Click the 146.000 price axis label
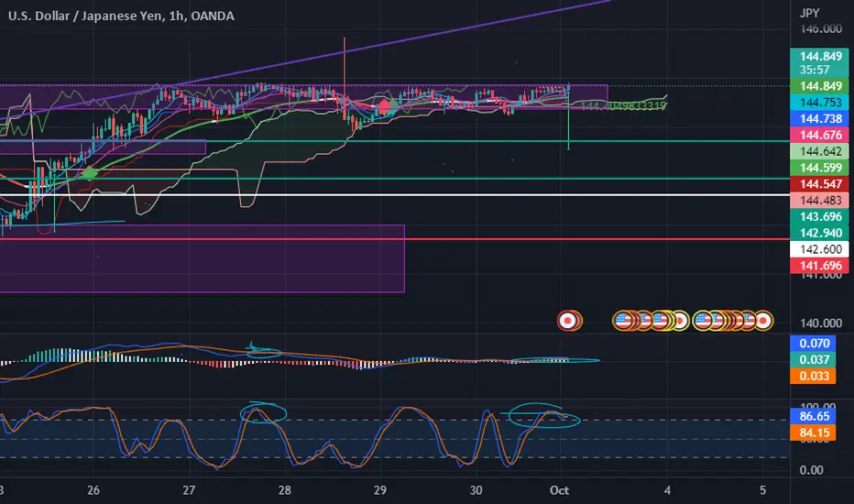 (x=820, y=29)
